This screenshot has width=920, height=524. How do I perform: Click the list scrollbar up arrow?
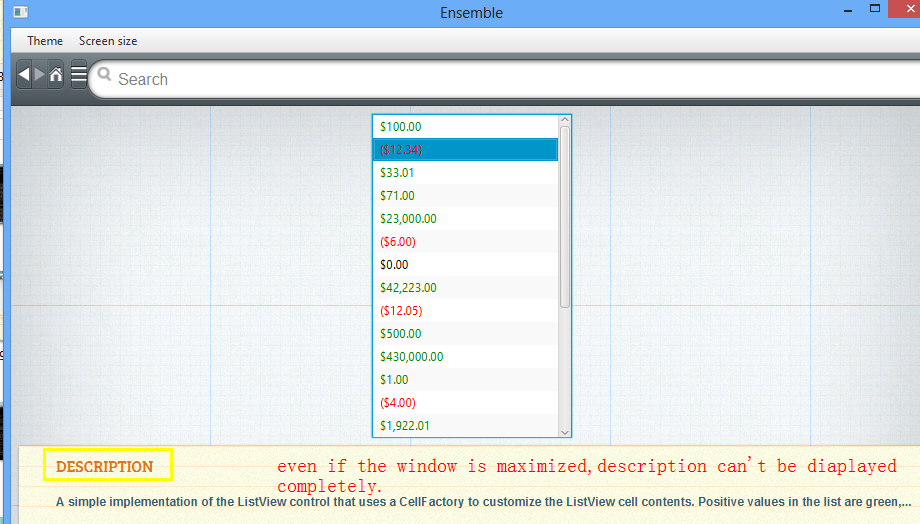[x=565, y=121]
